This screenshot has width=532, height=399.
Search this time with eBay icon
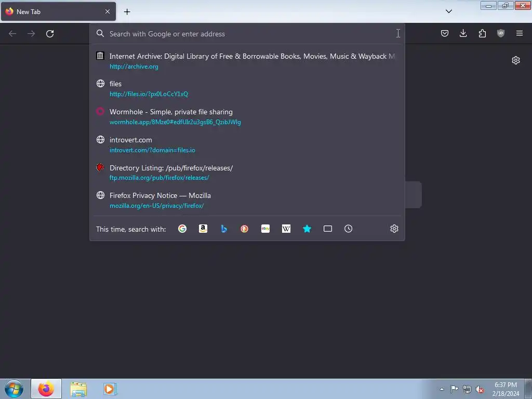tap(265, 229)
